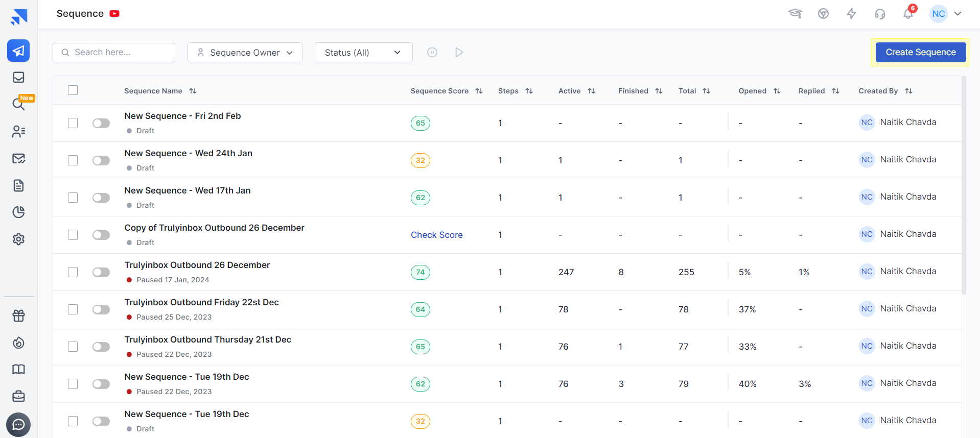Viewport: 980px width, 438px height.
Task: Sort the Created By column
Action: tap(908, 91)
